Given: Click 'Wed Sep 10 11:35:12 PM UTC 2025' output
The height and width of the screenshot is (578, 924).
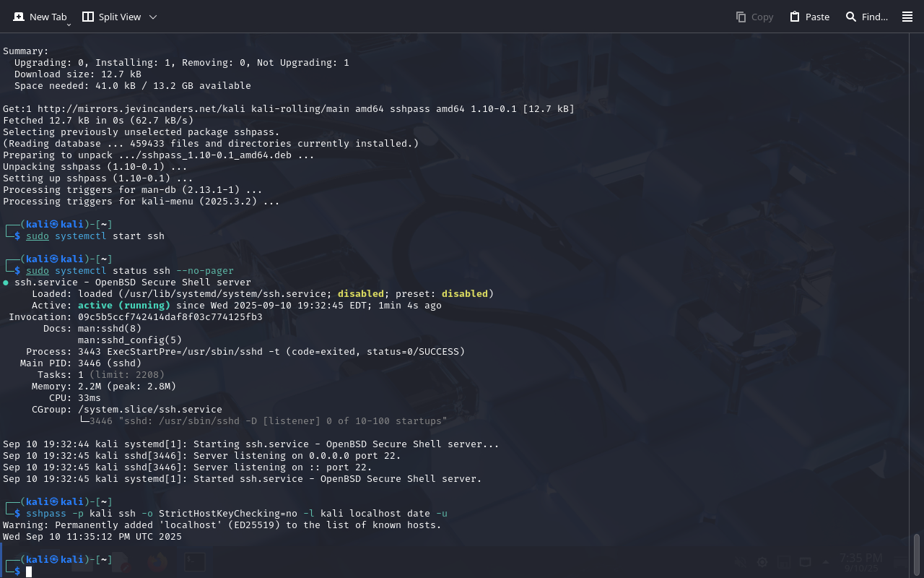Looking at the screenshot, I should point(92,537).
